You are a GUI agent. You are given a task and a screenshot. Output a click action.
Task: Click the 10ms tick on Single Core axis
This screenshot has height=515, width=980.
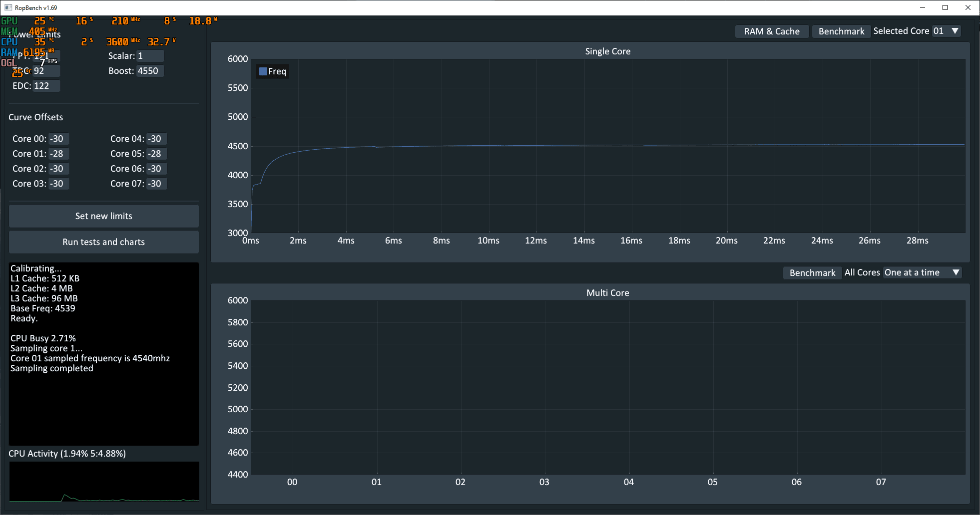pos(489,241)
